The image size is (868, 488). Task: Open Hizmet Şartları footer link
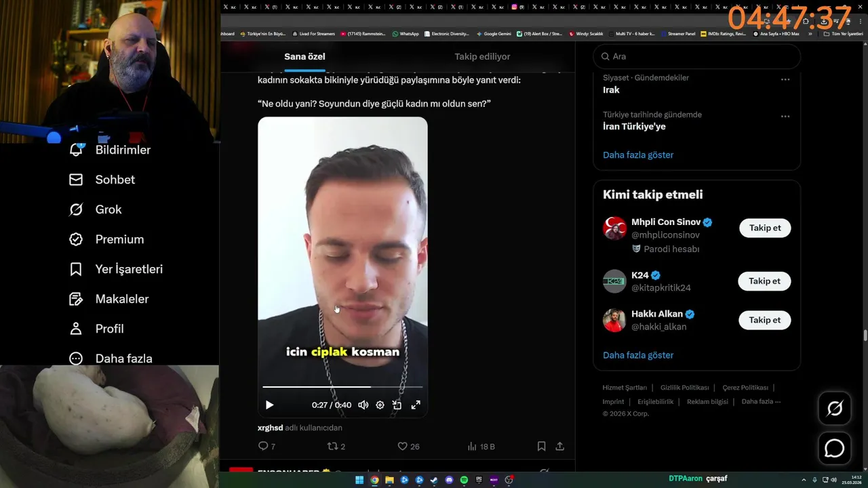[x=625, y=388]
